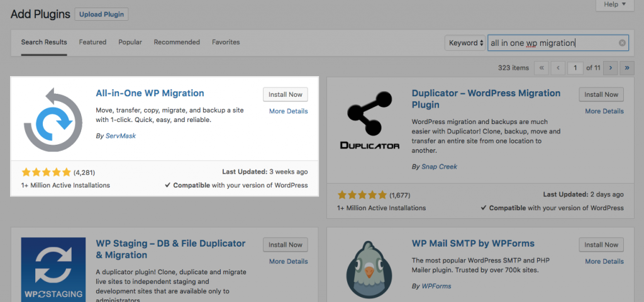Go to the next results page
644x302 pixels.
611,68
